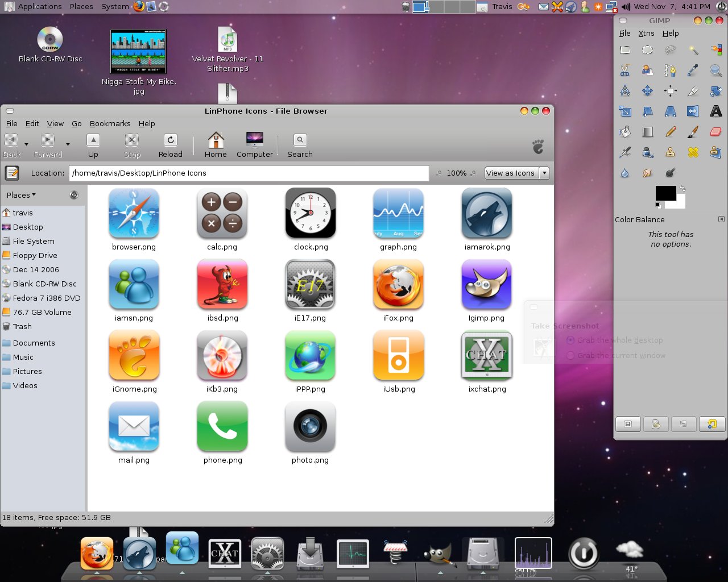Select GIMP Ink tool
This screenshot has width=728, height=582.
(x=647, y=152)
